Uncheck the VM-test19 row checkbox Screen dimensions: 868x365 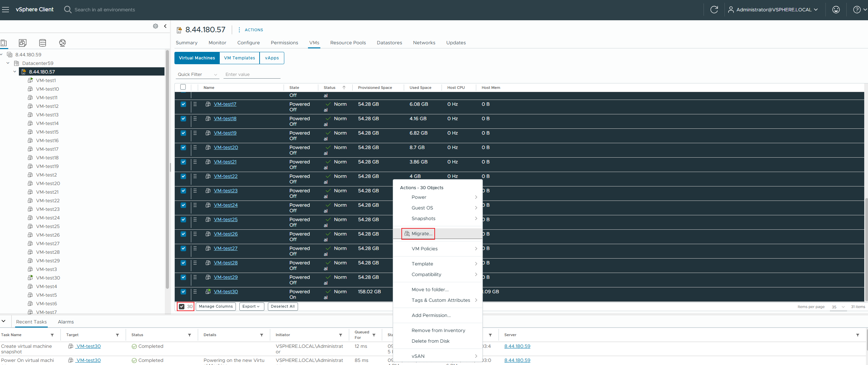click(x=183, y=133)
